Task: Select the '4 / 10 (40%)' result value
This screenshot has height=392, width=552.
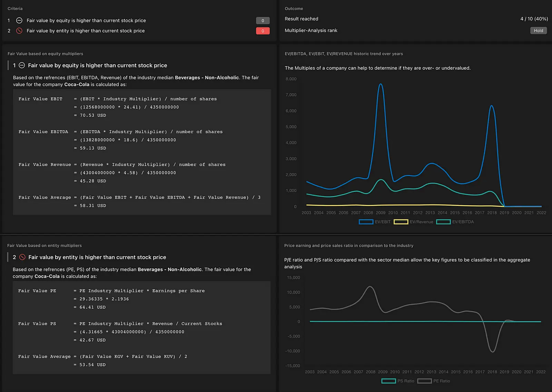Action: [x=534, y=19]
